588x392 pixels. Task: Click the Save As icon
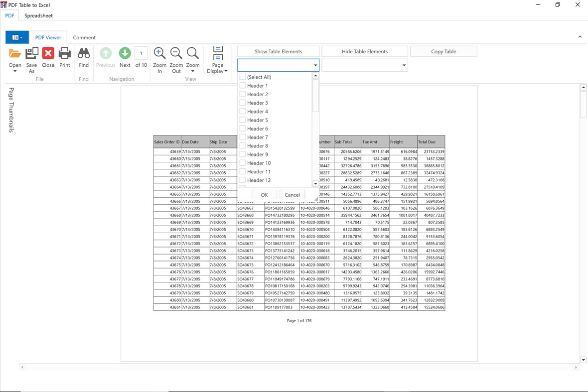[31, 54]
